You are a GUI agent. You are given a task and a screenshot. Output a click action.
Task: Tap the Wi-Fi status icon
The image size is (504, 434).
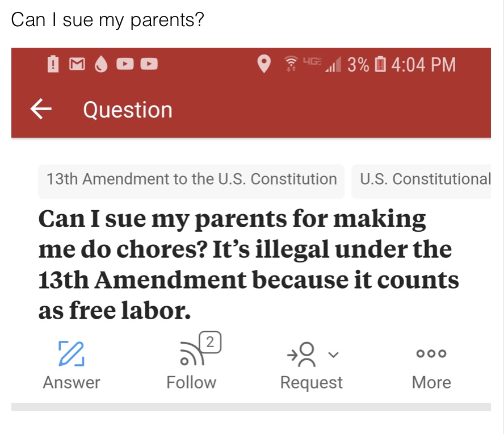tap(291, 64)
